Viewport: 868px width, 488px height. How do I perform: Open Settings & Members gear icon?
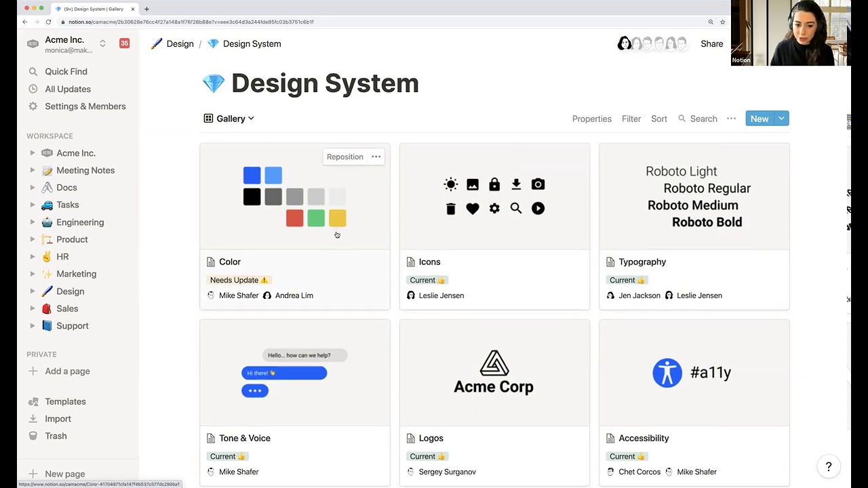[x=33, y=106]
